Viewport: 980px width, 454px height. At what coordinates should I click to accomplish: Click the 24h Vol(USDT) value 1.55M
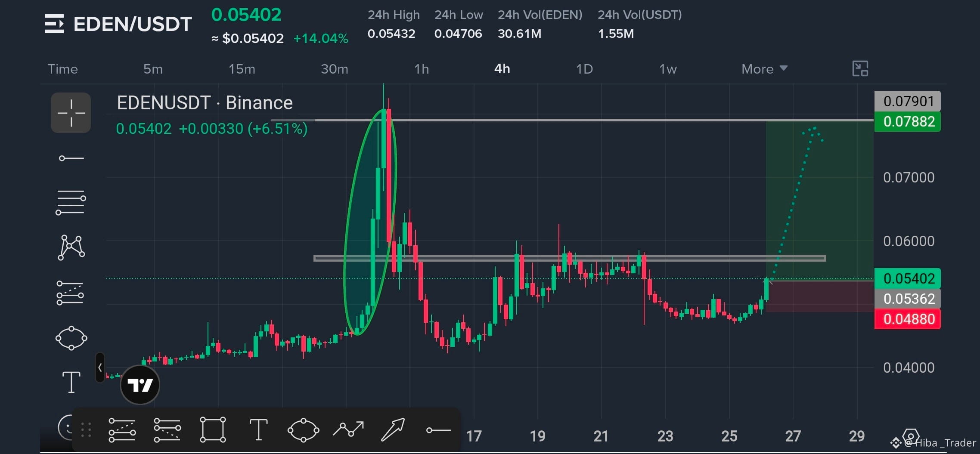[x=616, y=34]
